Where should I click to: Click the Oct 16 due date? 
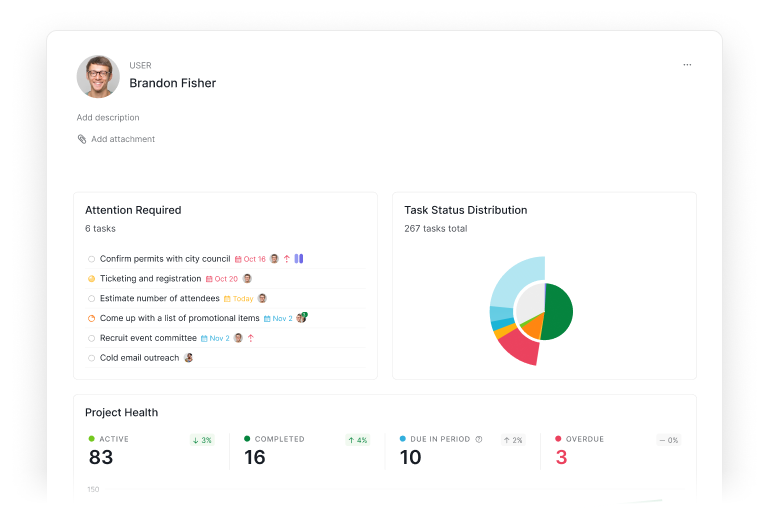[x=250, y=259]
